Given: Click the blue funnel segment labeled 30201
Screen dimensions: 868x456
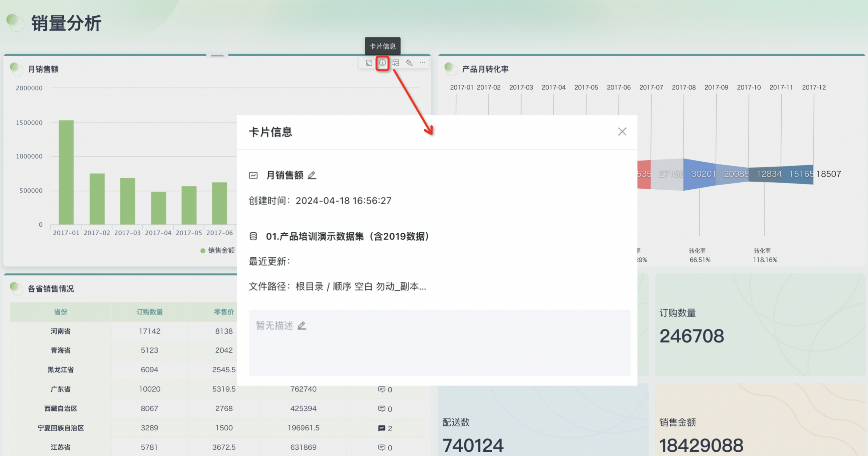Looking at the screenshot, I should click(700, 174).
